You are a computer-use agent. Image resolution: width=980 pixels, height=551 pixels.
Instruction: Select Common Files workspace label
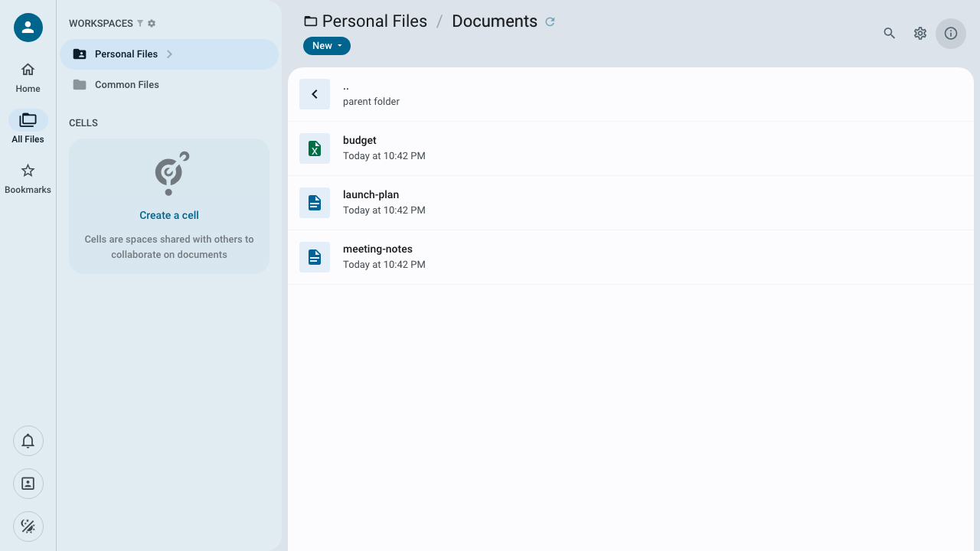(x=127, y=85)
